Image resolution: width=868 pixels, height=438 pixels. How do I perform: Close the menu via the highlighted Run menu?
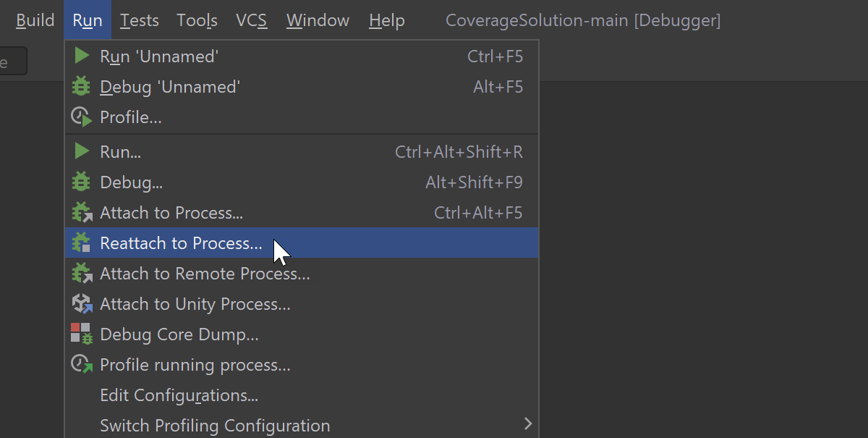[88, 20]
